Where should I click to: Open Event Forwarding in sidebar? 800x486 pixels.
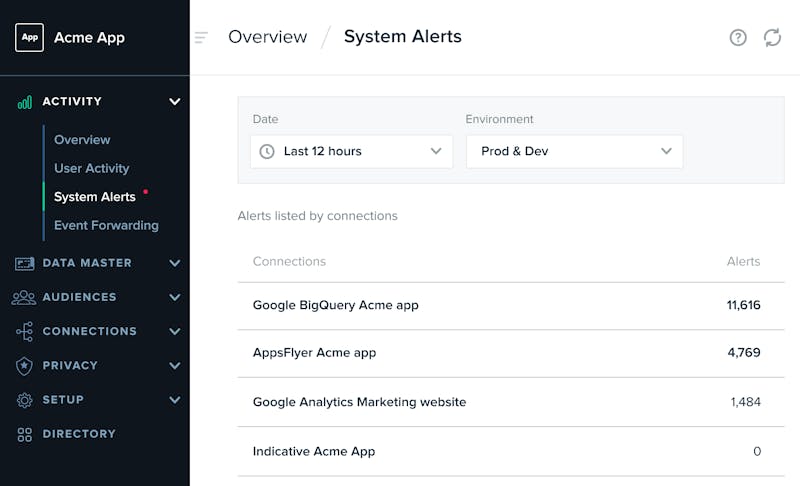[106, 225]
